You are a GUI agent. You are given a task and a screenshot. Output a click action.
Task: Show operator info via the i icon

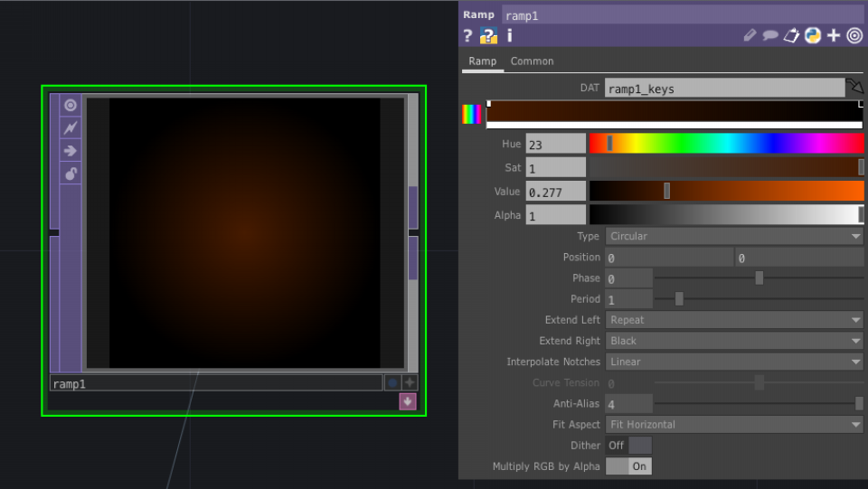coord(509,36)
